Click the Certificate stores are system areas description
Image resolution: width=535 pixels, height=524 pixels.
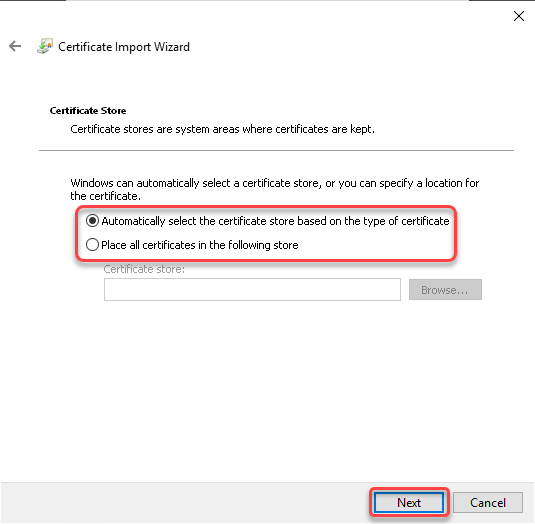point(222,129)
